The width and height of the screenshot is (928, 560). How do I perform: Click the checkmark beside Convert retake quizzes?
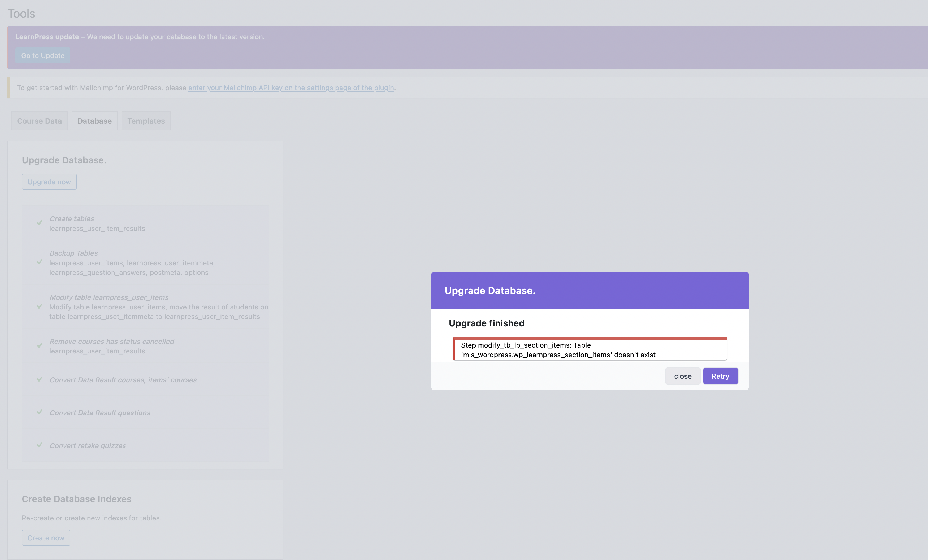point(40,445)
